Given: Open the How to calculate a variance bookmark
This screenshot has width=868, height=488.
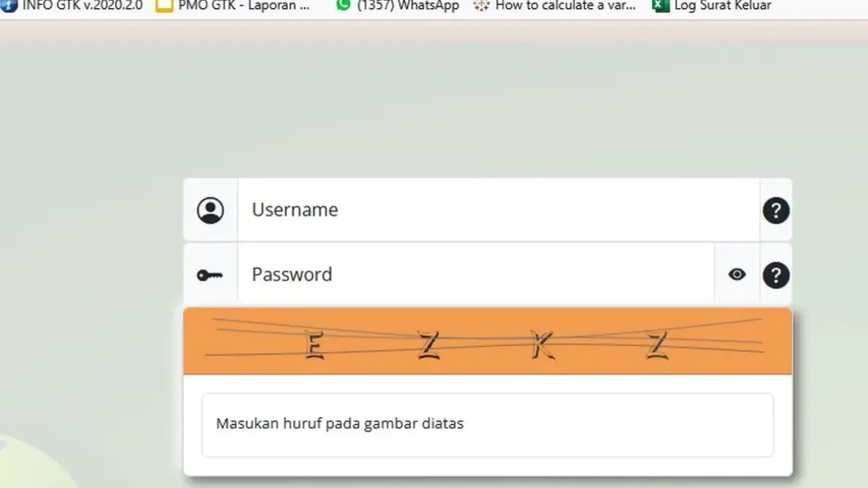Looking at the screenshot, I should [566, 6].
